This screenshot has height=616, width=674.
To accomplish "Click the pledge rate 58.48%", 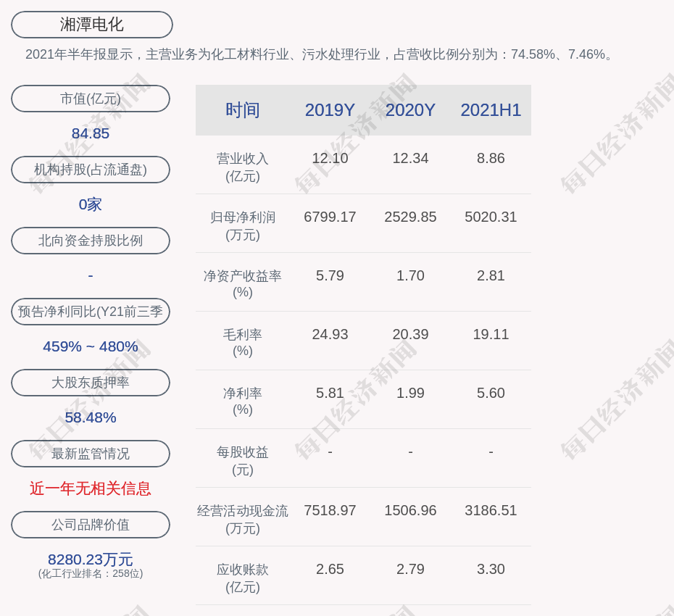I will point(91,417).
